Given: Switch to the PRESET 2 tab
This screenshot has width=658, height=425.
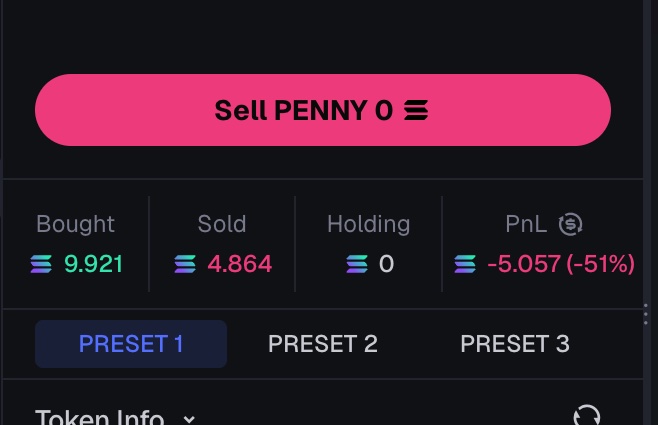Looking at the screenshot, I should click(322, 344).
